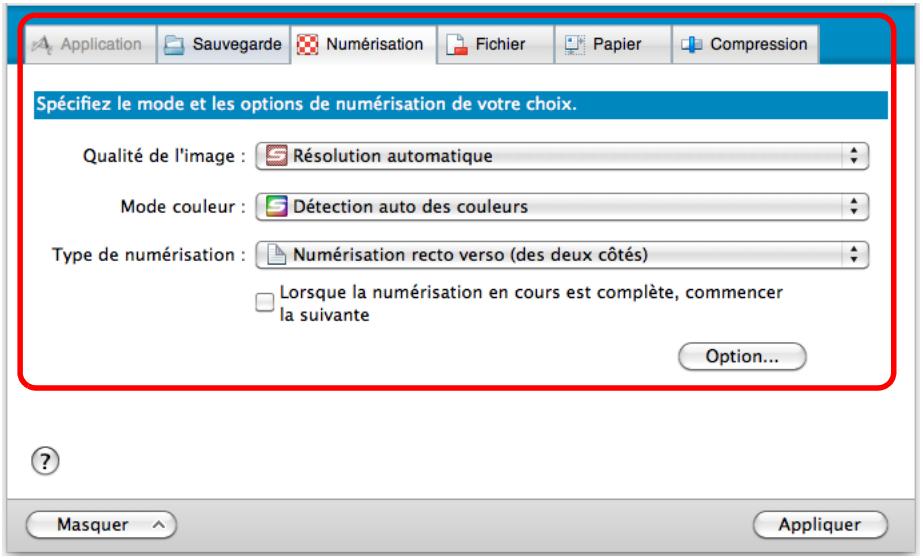Click the Papier page-size icon
The image size is (923, 559).
point(575,45)
